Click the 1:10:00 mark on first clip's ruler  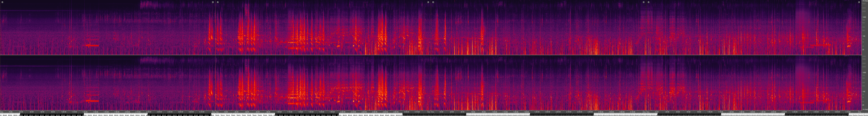(74, 112)
